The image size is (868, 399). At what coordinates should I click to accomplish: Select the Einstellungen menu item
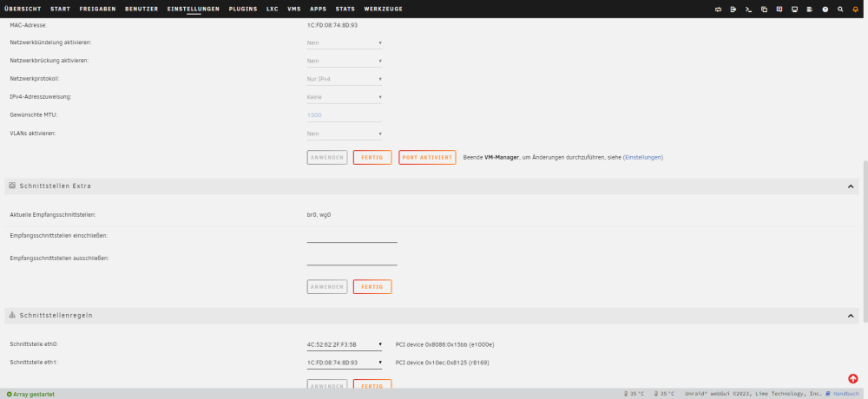(x=194, y=9)
